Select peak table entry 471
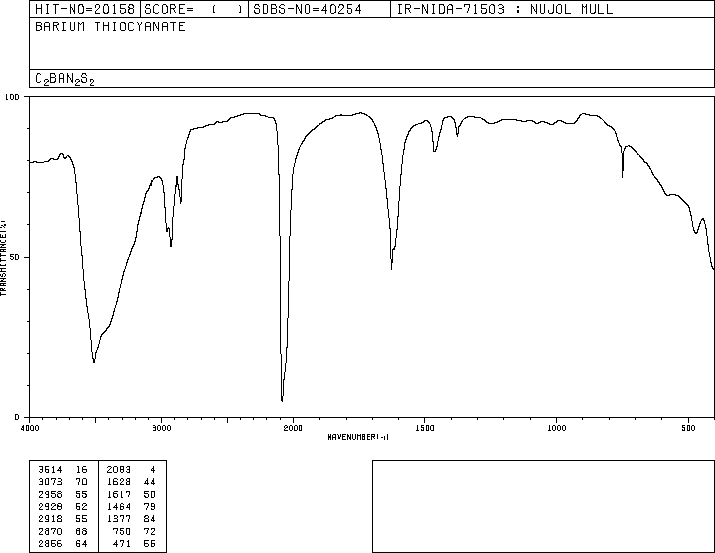The image size is (715, 553). coord(122,544)
